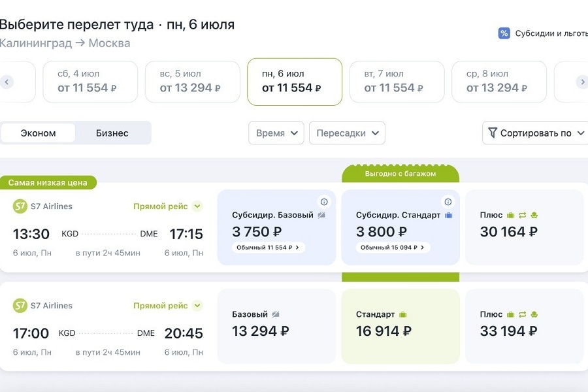This screenshot has height=392, width=588.
Task: Open info icon on Субсидир. Базовый fare
Action: click(x=324, y=202)
